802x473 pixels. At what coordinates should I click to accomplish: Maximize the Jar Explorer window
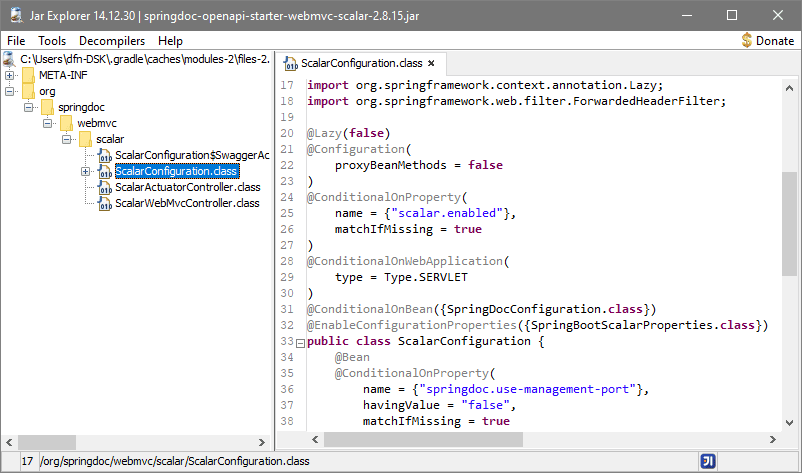pyautogui.click(x=732, y=15)
